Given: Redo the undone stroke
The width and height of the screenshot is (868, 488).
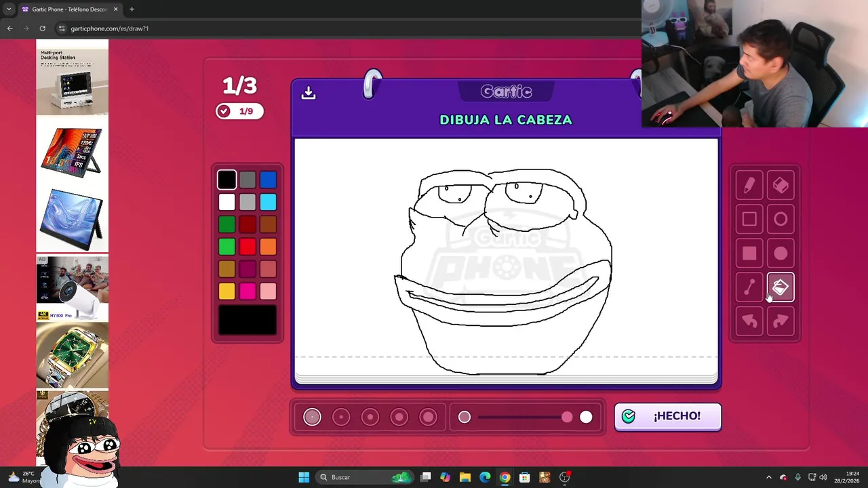Looking at the screenshot, I should pos(781,321).
